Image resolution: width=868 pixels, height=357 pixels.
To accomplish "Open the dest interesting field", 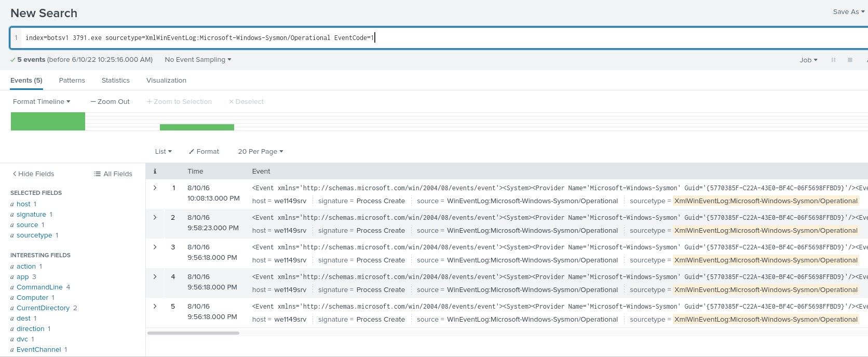I will (x=23, y=318).
